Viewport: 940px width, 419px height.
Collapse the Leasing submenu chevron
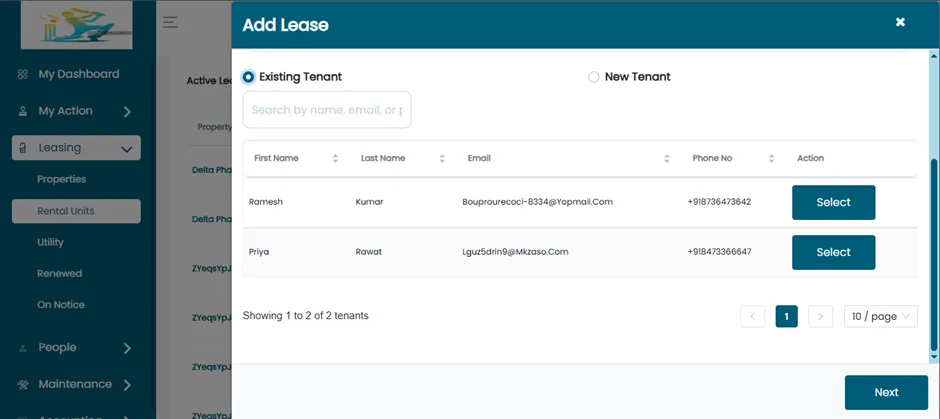point(126,149)
